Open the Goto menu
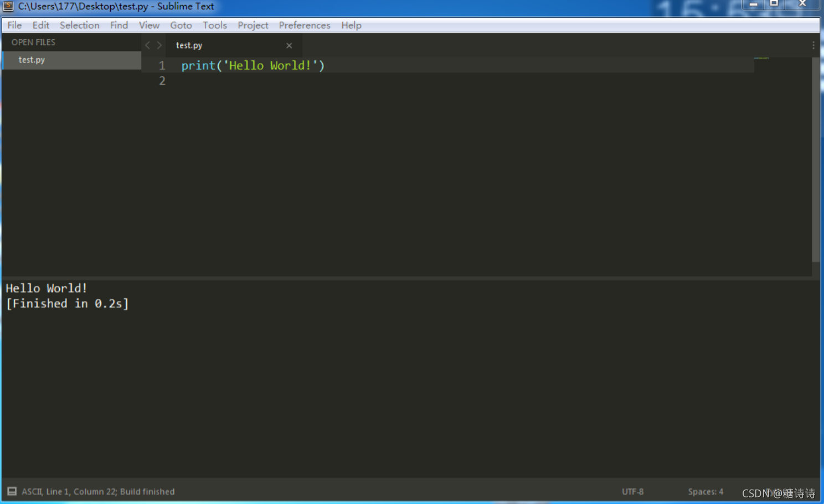Screen dimensions: 824x504 pos(181,25)
